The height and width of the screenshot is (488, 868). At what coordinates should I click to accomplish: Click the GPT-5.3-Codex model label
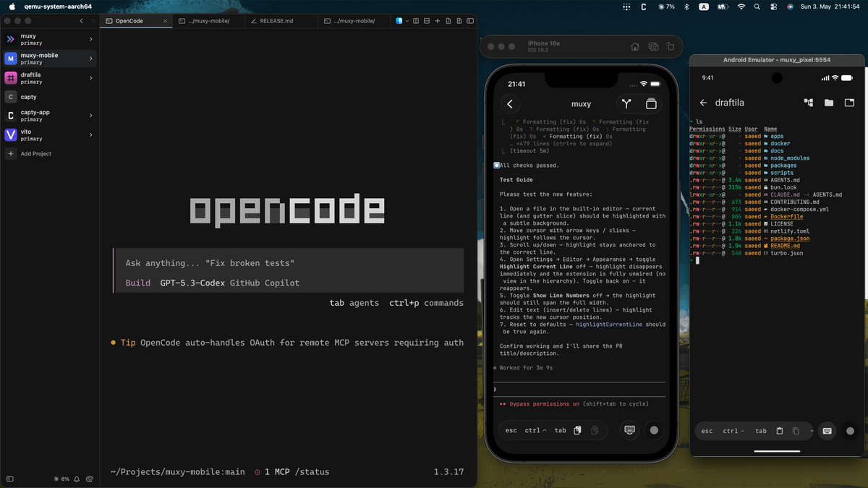click(192, 283)
